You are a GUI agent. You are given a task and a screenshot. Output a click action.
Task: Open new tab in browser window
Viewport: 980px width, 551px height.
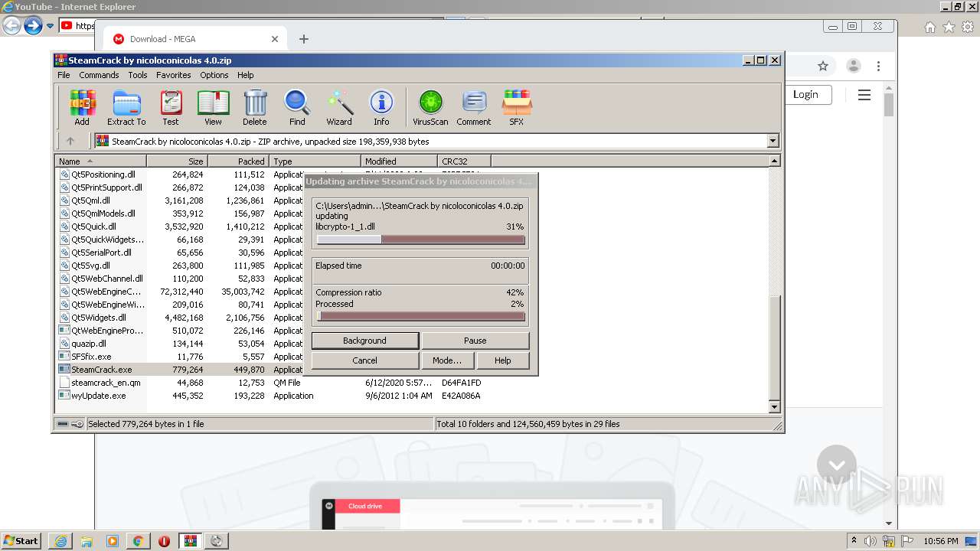pyautogui.click(x=304, y=39)
